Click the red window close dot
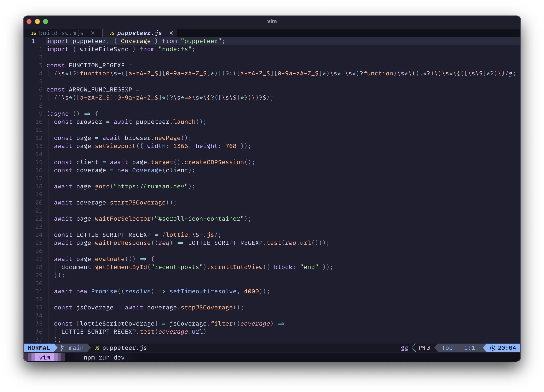Screen dimensions: 544x392 pos(29,22)
